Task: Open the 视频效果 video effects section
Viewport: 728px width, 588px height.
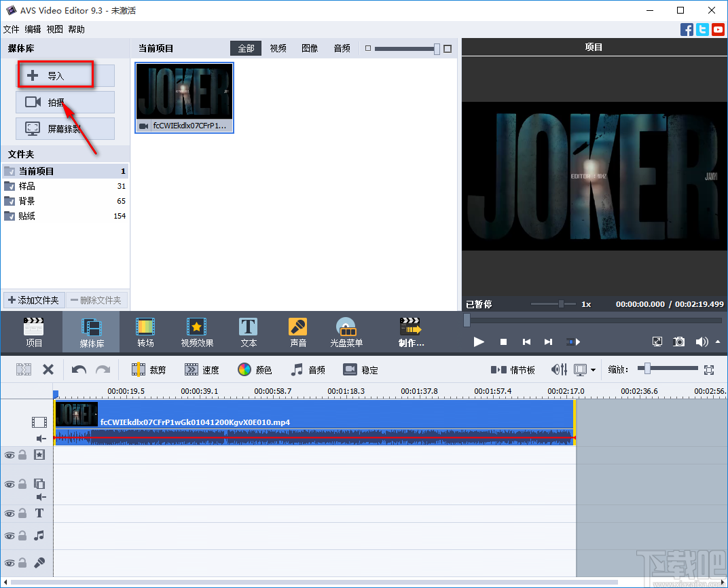Action: click(x=197, y=332)
